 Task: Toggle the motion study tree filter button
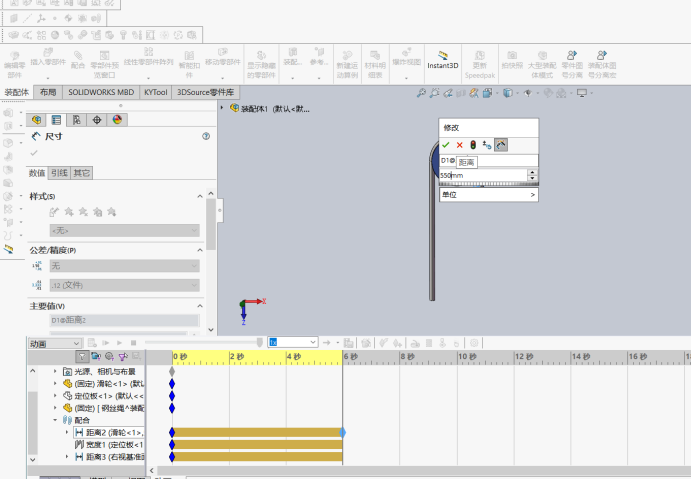82,356
